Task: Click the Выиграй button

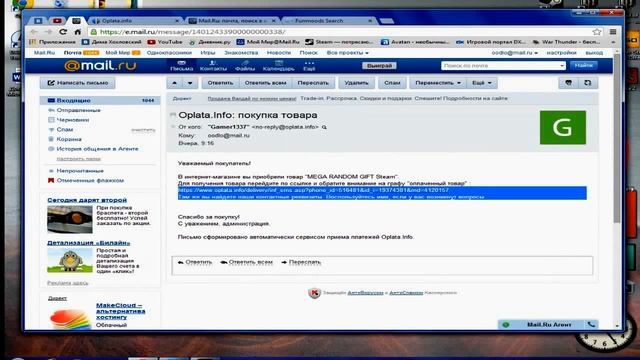Action: tap(379, 66)
